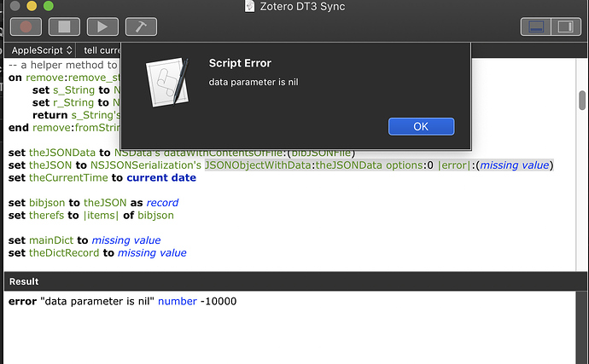The image size is (589, 364).
Task: Click '|items|' in the therefs line
Action: point(101,216)
